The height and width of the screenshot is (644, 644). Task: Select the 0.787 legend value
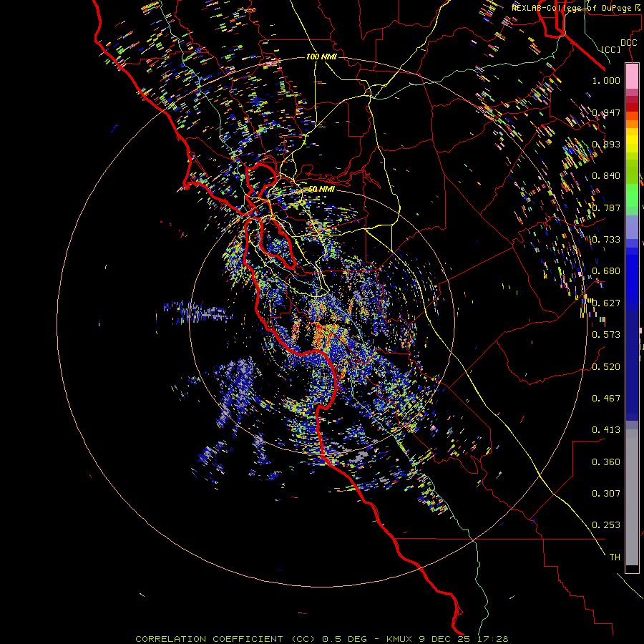coord(606,208)
